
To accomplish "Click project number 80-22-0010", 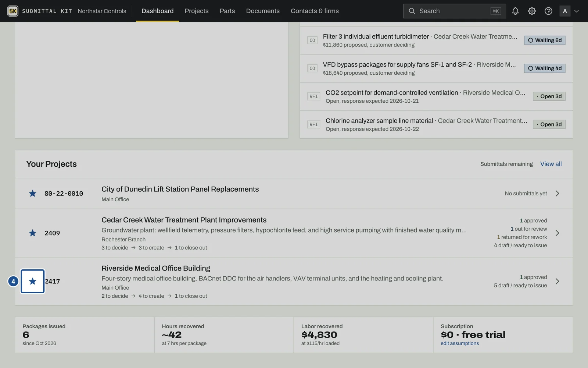I will [x=64, y=194].
